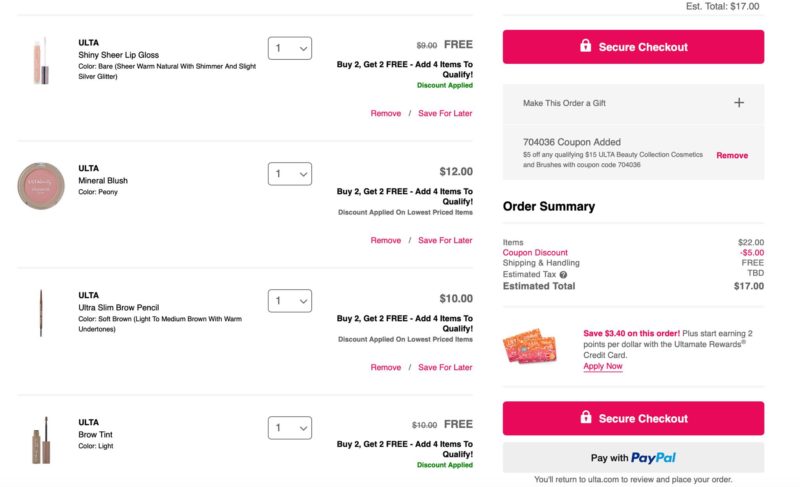Click the Ultra Slim Brow Pencil image

click(x=40, y=312)
